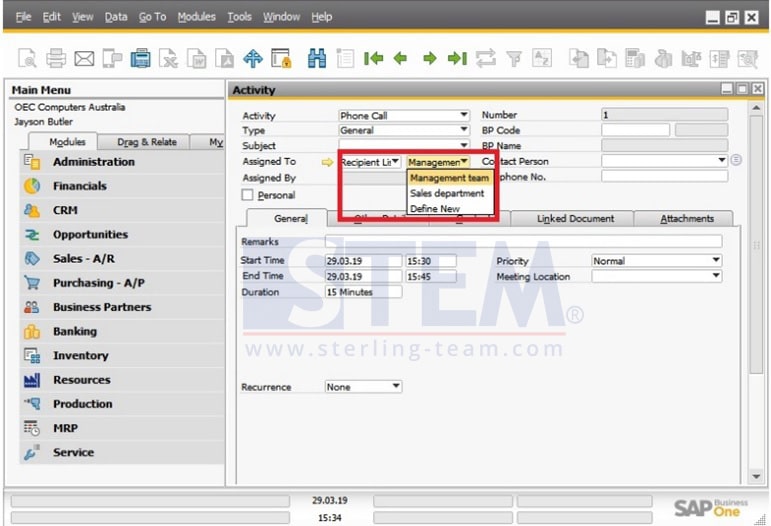Click the Base Document toolbar icon

pyautogui.click(x=579, y=58)
